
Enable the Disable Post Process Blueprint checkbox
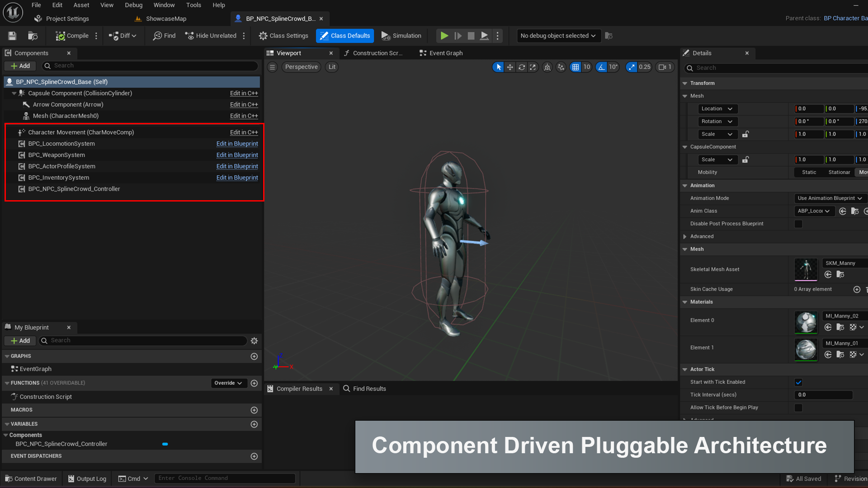798,224
